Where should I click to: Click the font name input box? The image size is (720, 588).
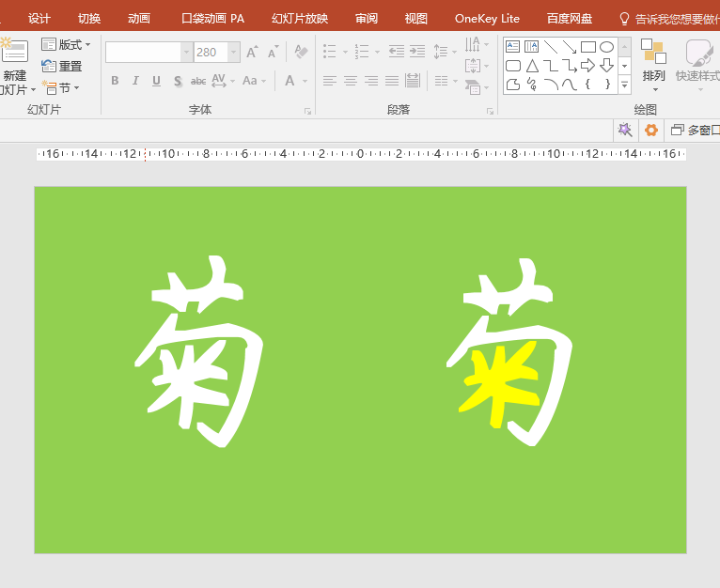pos(143,53)
